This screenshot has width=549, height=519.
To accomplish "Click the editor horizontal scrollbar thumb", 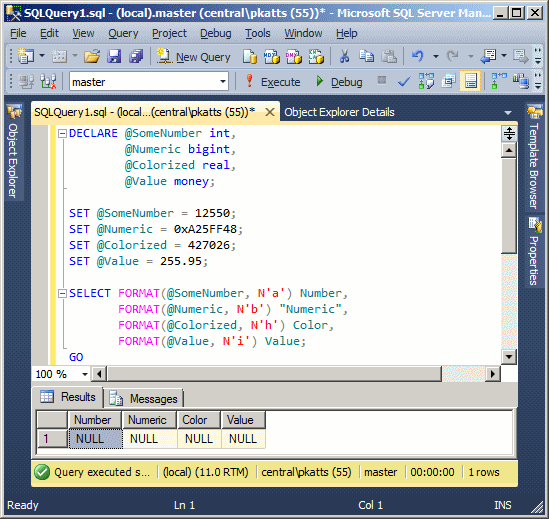I will pos(274,374).
